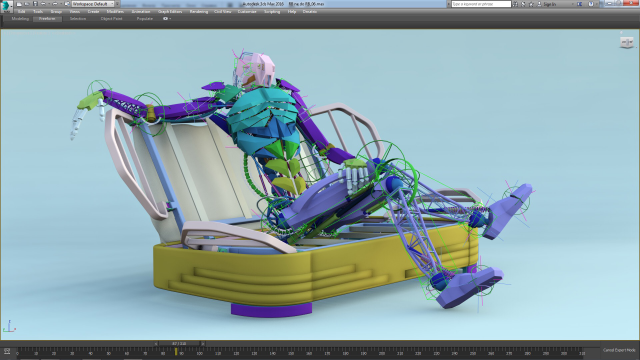Open the Customize menu
This screenshot has width=640, height=360.
click(247, 12)
